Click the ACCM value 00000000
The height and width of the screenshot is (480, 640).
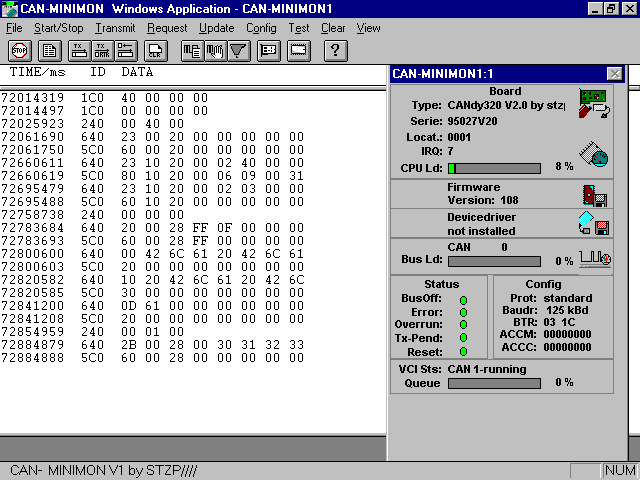567,334
